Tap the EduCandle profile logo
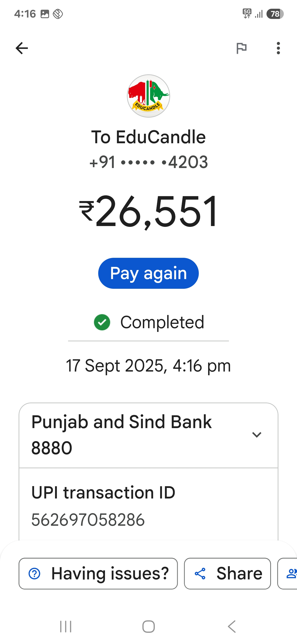Image resolution: width=297 pixels, height=644 pixels. click(148, 96)
